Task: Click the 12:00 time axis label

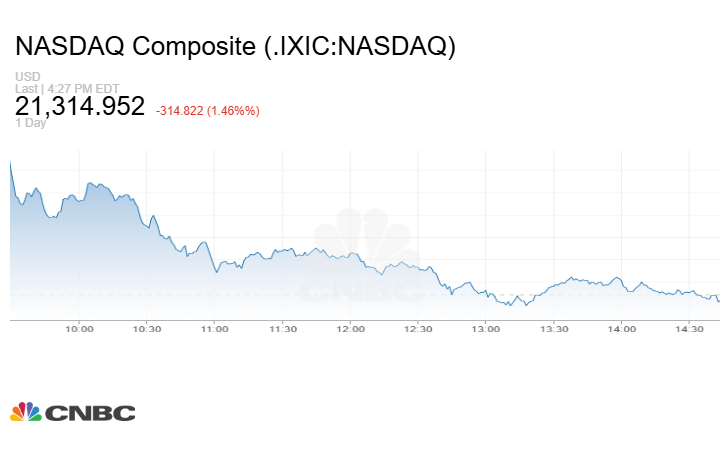Action: point(350,328)
